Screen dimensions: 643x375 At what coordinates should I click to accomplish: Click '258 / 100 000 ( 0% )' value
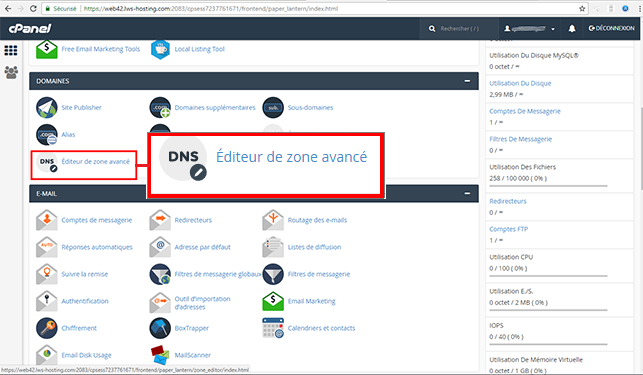click(518, 178)
